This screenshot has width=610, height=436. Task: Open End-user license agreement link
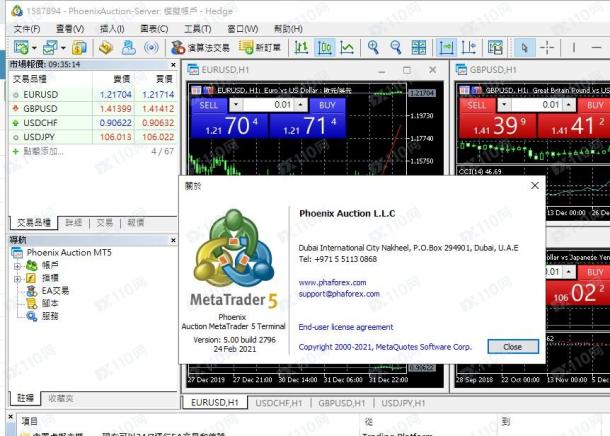[x=346, y=327]
